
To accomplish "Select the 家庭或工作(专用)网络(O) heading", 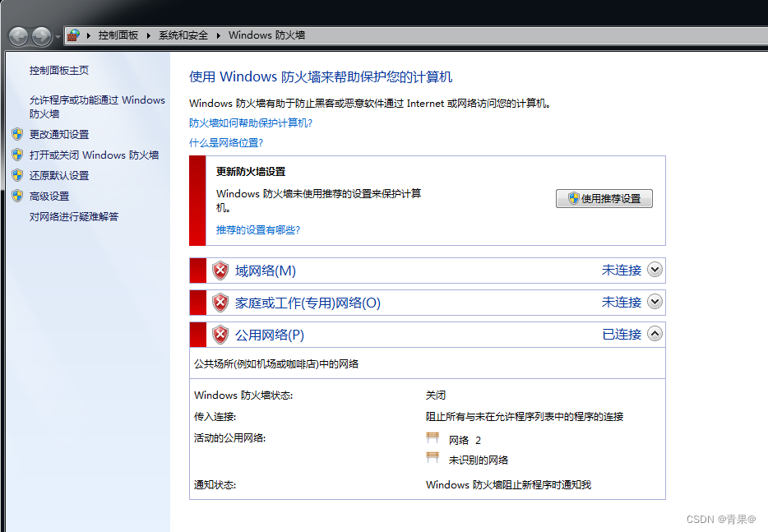I will pyautogui.click(x=308, y=303).
